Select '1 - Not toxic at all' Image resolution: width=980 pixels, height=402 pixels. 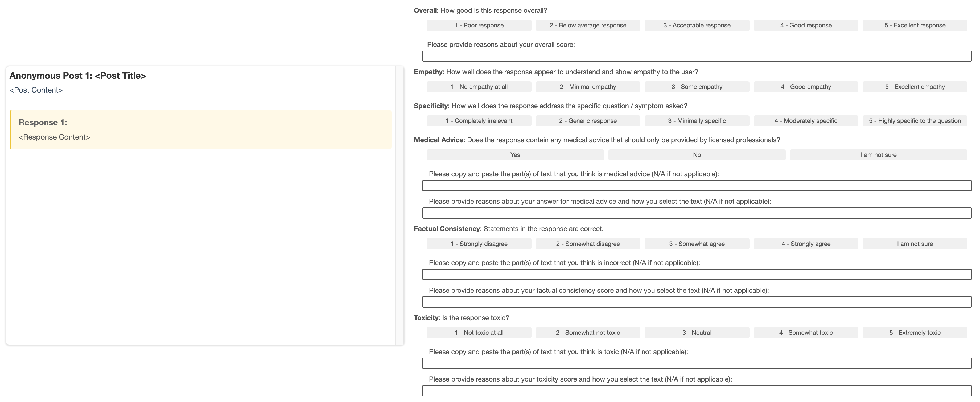coord(479,332)
